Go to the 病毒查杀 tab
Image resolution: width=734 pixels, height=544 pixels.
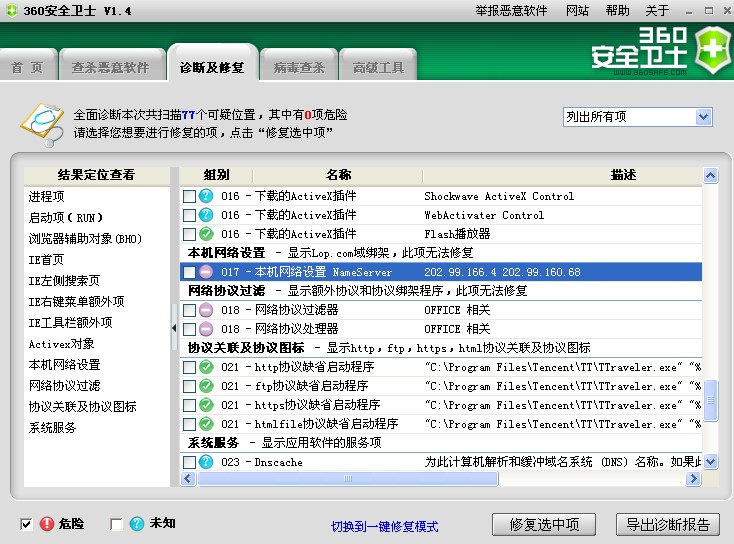click(299, 67)
